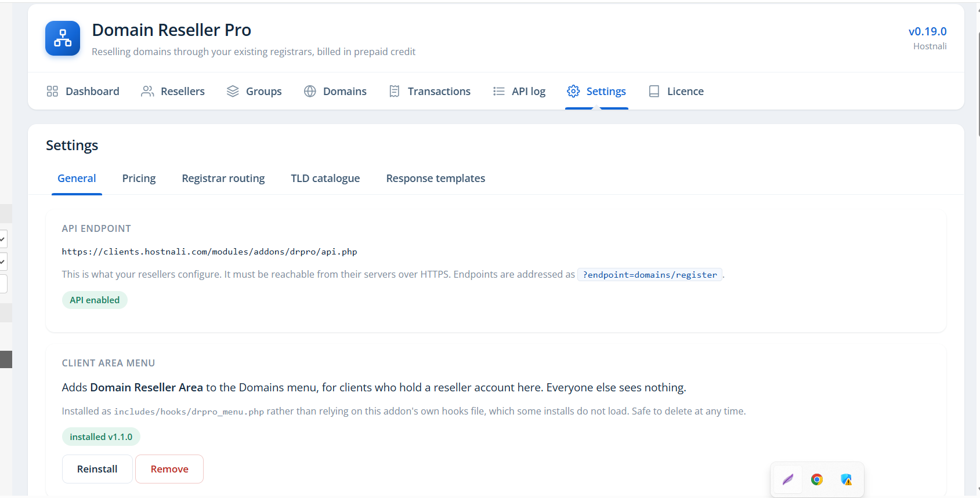Click the includes/hooks/drpro_menu.php file path
This screenshot has height=498, width=980.
coord(189,412)
